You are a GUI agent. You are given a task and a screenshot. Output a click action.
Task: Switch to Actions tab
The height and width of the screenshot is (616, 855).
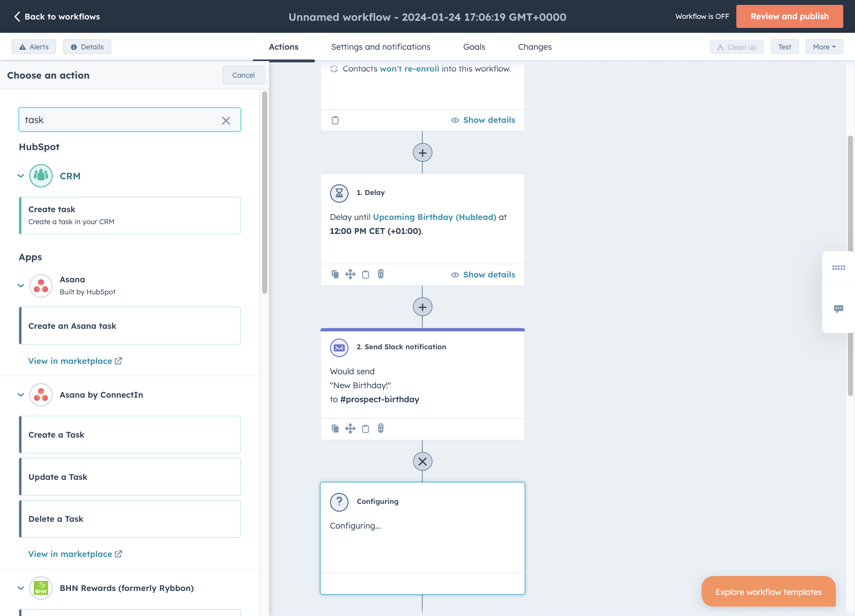pos(283,47)
